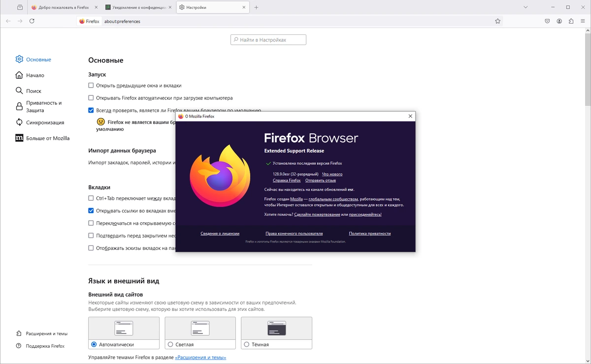Open Синхронизация settings category
The height and width of the screenshot is (364, 591).
[x=40, y=122]
